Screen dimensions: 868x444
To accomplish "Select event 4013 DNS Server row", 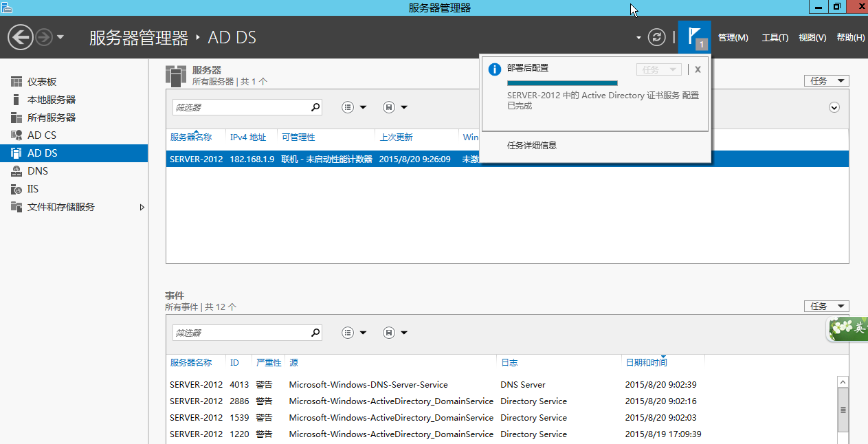I will (x=502, y=385).
